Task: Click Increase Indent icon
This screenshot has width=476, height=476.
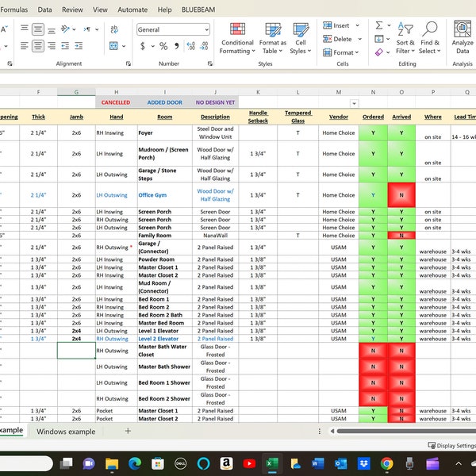Action: (79, 46)
